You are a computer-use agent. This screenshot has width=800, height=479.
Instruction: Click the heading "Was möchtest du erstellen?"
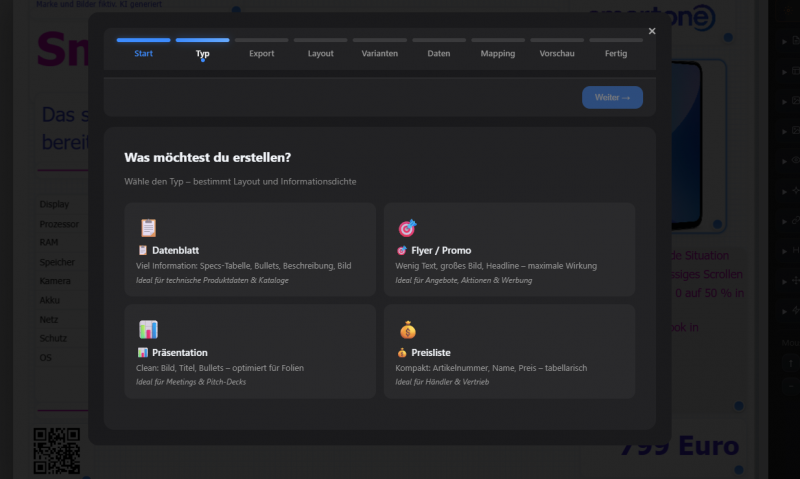pos(208,157)
